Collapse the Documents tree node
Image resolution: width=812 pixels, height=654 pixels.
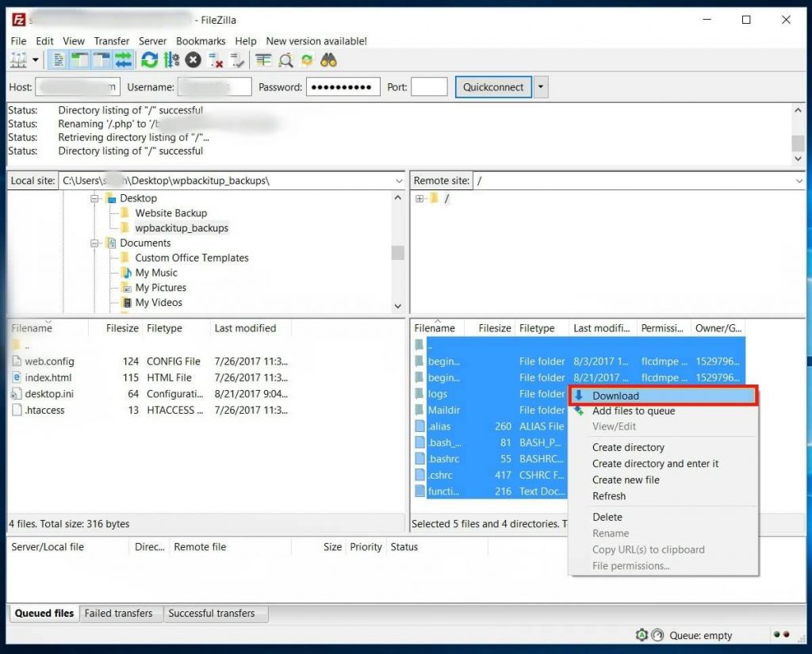click(94, 243)
